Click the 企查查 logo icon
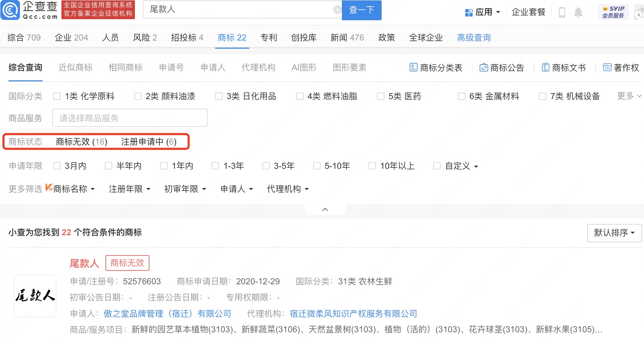The height and width of the screenshot is (344, 644). point(11,10)
